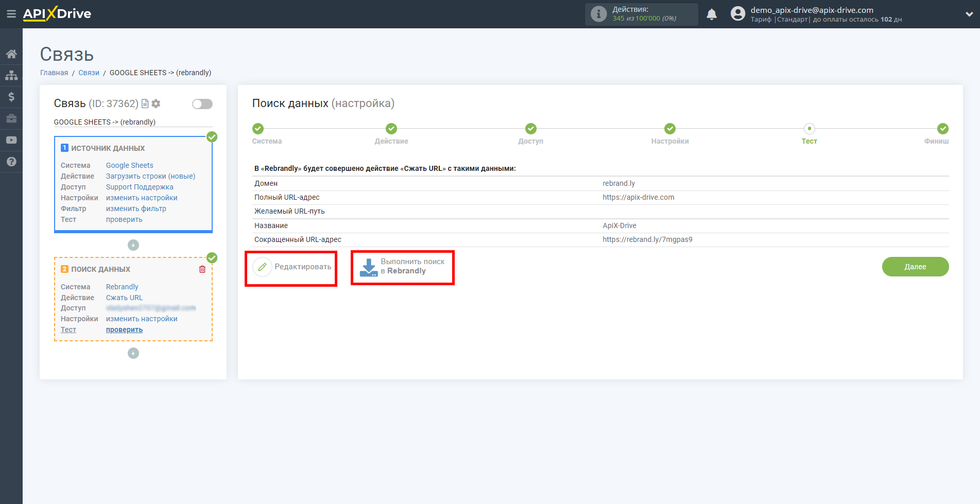Viewport: 980px width, 504px height.
Task: Open notifications bell
Action: point(712,14)
